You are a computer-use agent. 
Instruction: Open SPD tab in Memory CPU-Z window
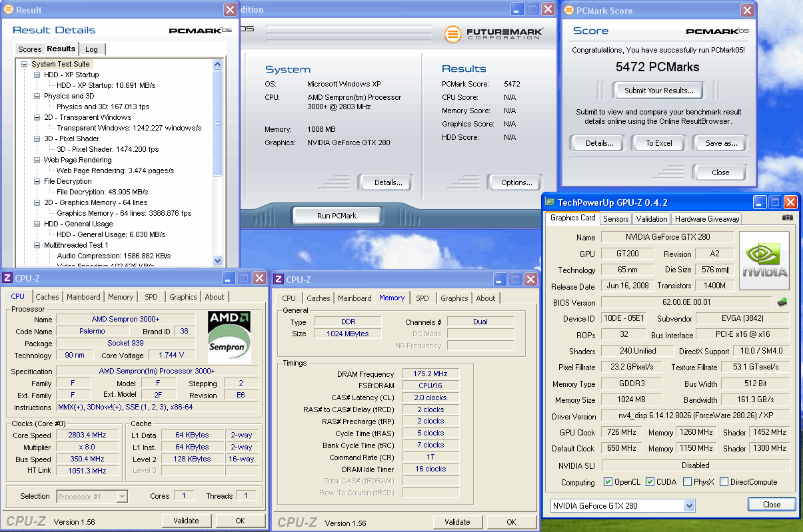(x=422, y=298)
